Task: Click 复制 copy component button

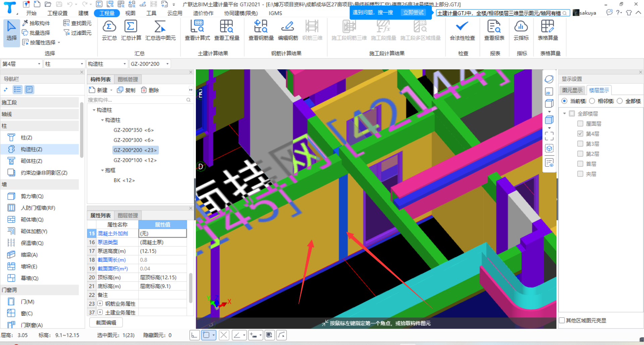Action: (126, 90)
